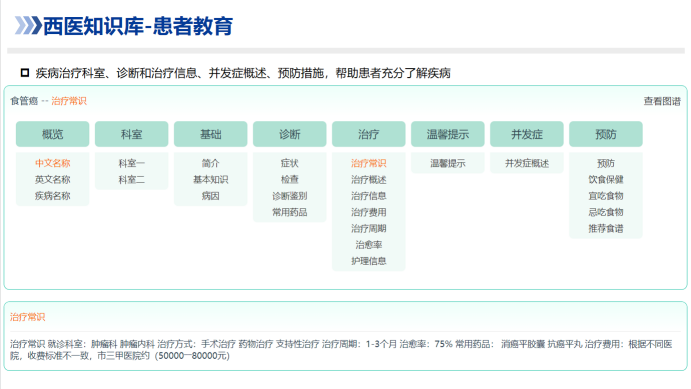Click the bullet line starting 疾病治疗科室
Viewport: 691px width, 389px height.
pos(243,73)
